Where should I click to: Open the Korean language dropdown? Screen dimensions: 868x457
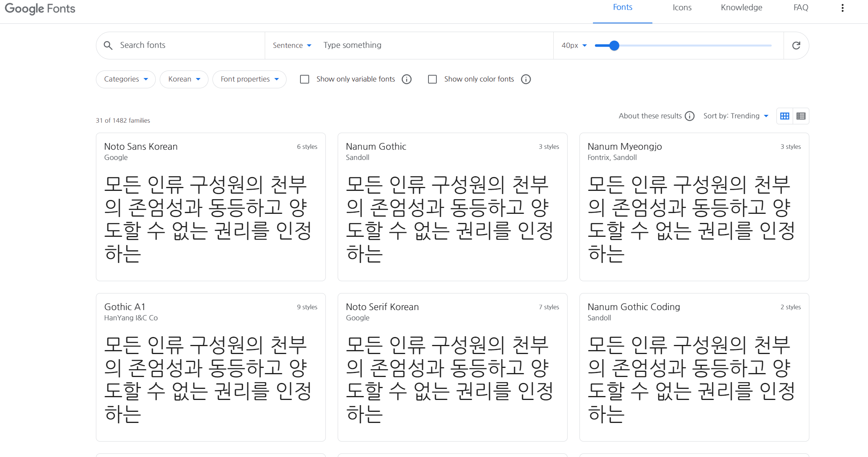click(184, 79)
